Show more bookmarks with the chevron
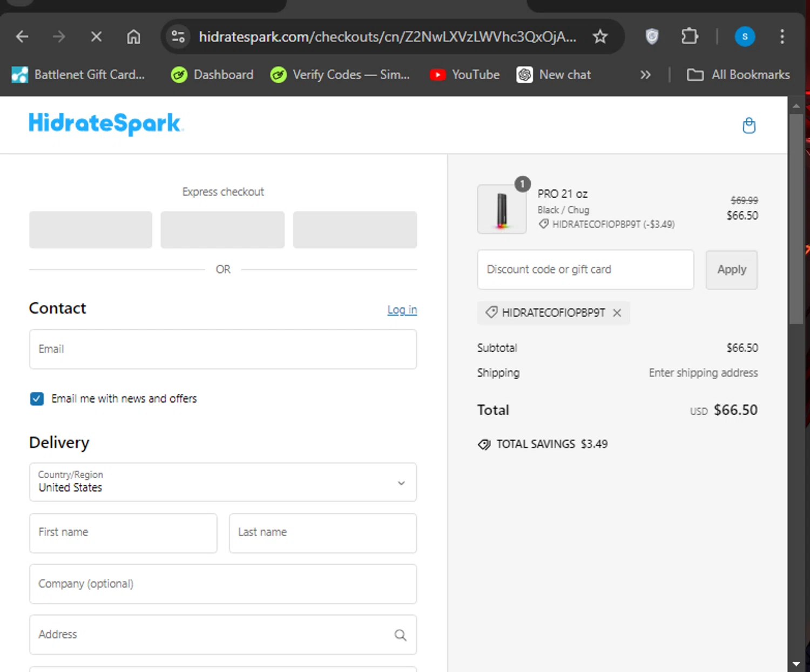This screenshot has height=672, width=810. coord(645,74)
